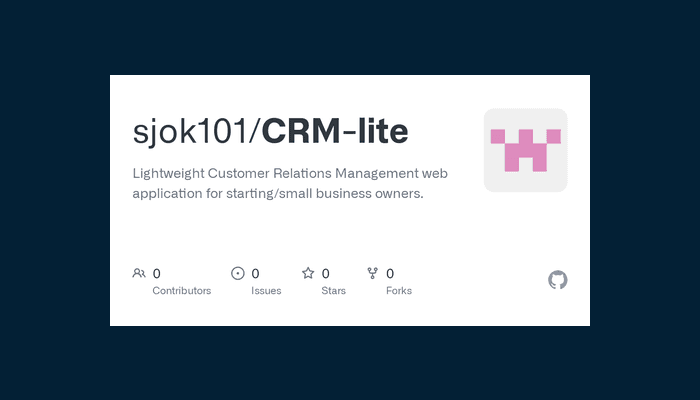
Task: Click the GitHub Octocat logo
Action: point(558,280)
